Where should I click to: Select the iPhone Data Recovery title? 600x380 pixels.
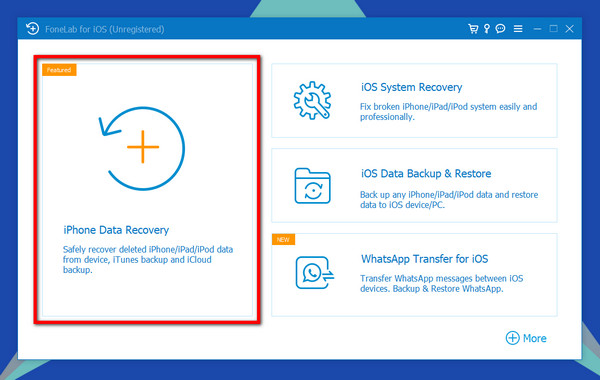tap(116, 230)
